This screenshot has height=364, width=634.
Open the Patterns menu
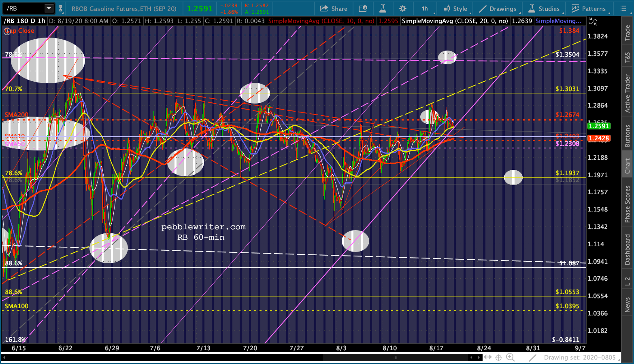point(589,8)
